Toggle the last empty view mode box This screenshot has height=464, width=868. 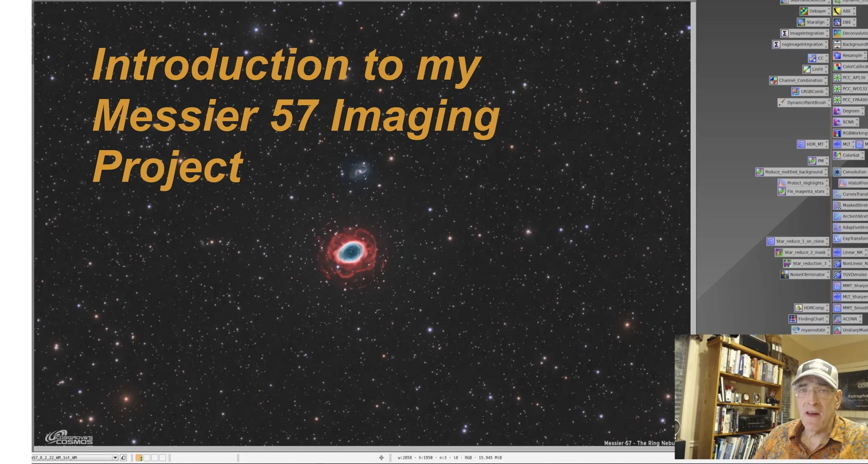[162, 458]
